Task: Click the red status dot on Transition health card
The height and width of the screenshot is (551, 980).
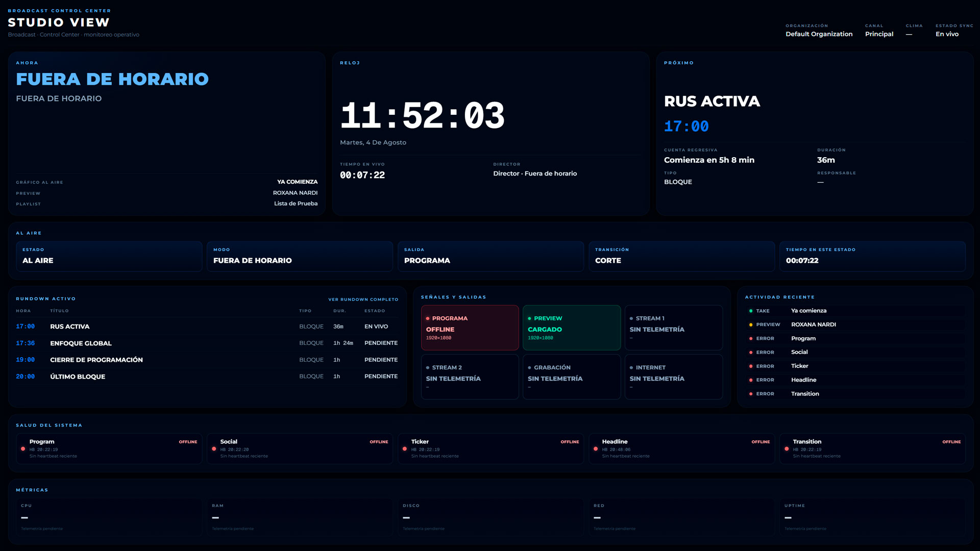Action: 787,449
